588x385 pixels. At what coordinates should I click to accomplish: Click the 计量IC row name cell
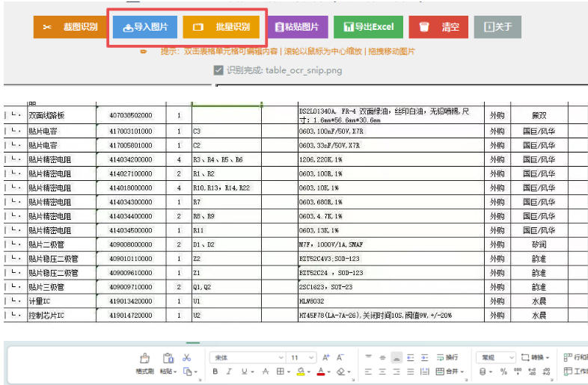pos(61,301)
